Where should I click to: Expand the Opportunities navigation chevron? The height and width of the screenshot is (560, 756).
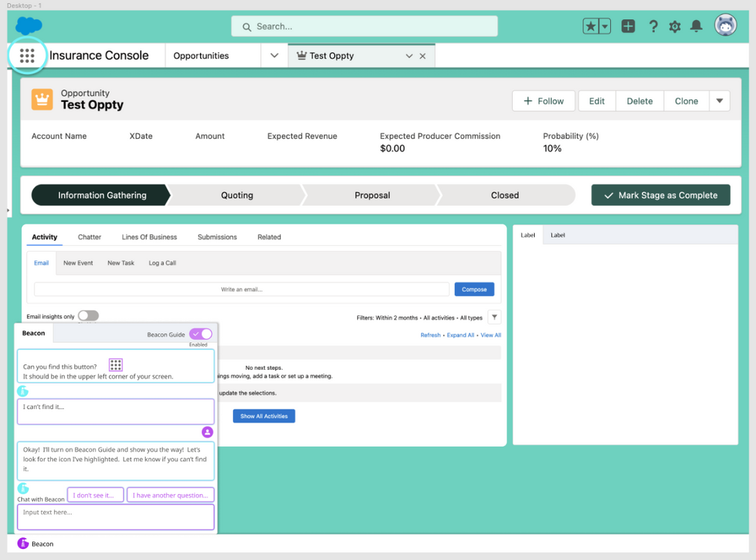[274, 56]
